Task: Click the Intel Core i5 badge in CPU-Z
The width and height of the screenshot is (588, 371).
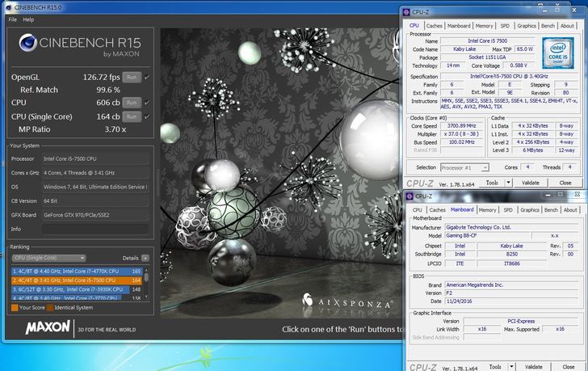Action: click(557, 51)
